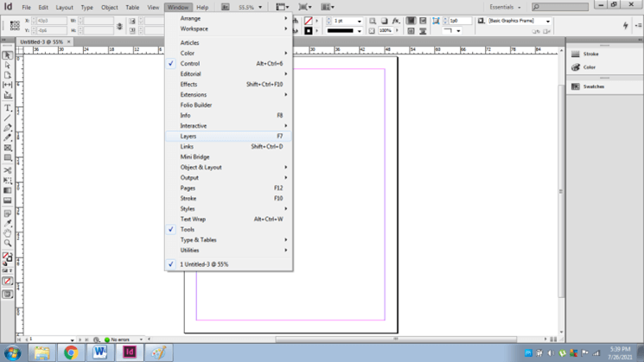The width and height of the screenshot is (644, 362).
Task: Choose Layers from the Window menu
Action: (229, 137)
